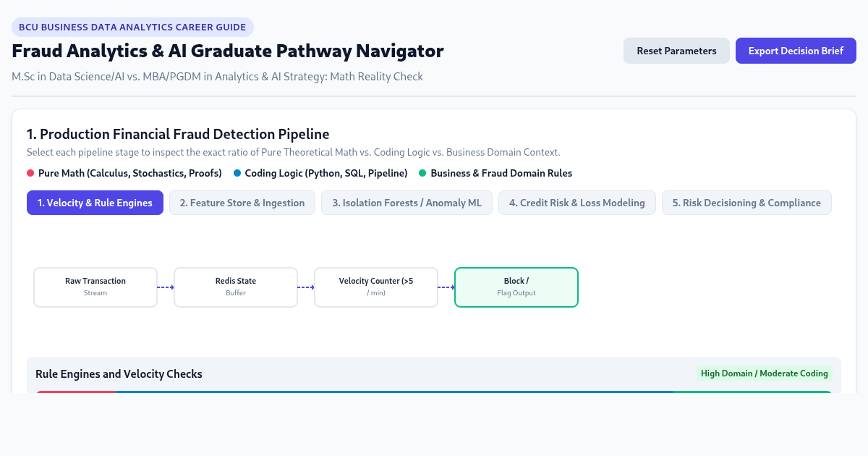Click the blue Coding Logic legend dot
Screen dimensions: 868x456
[237, 173]
